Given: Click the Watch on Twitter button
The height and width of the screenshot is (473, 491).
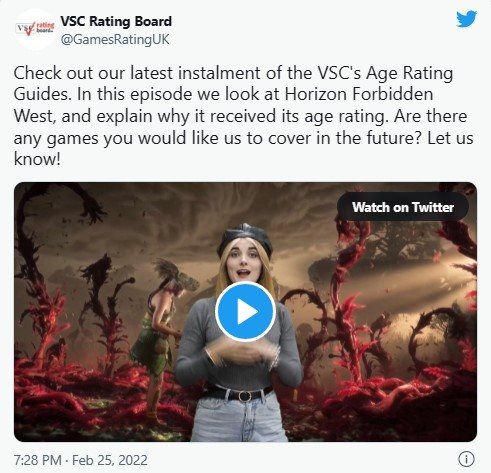Looking at the screenshot, I should click(x=403, y=207).
